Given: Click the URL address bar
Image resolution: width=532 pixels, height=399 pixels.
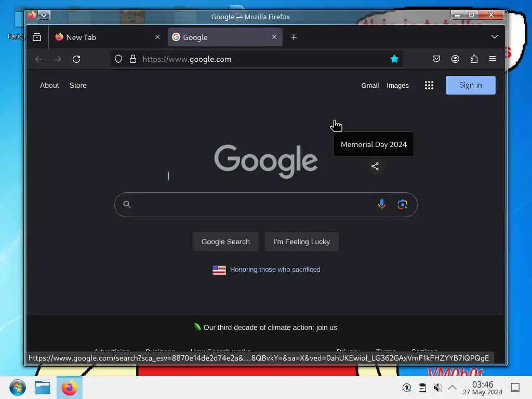Looking at the screenshot, I should (258, 59).
